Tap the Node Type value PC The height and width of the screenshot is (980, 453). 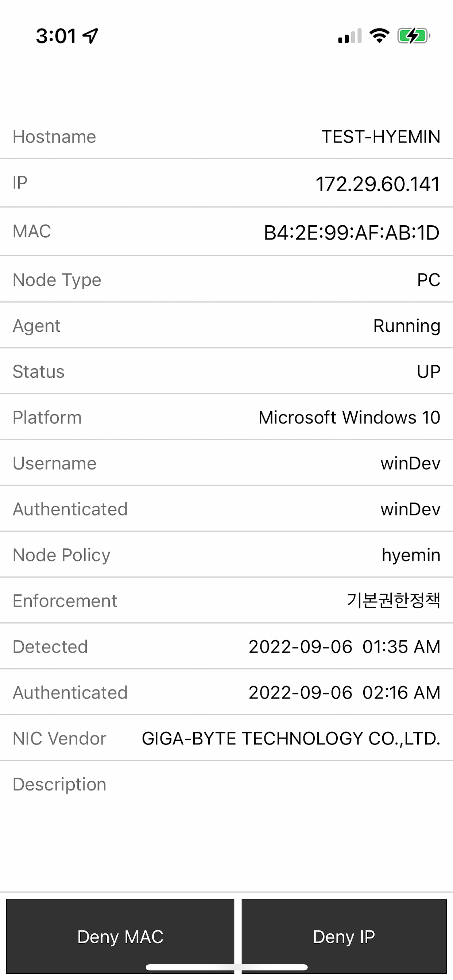point(429,280)
